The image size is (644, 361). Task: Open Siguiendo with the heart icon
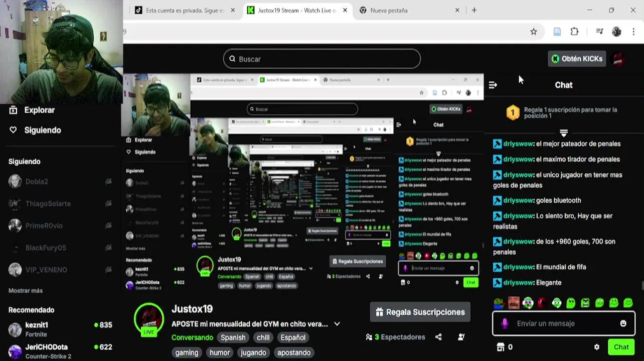coord(35,130)
